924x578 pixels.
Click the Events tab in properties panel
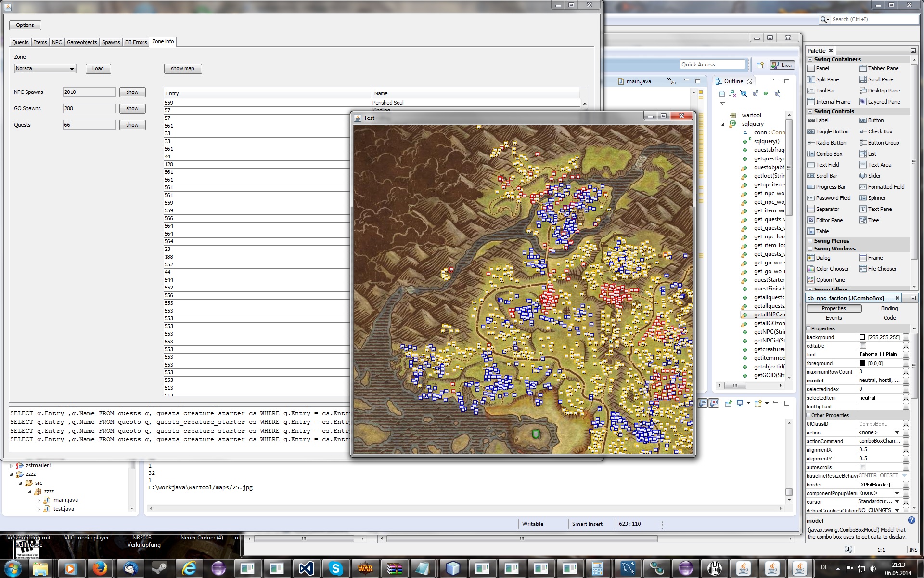click(834, 318)
